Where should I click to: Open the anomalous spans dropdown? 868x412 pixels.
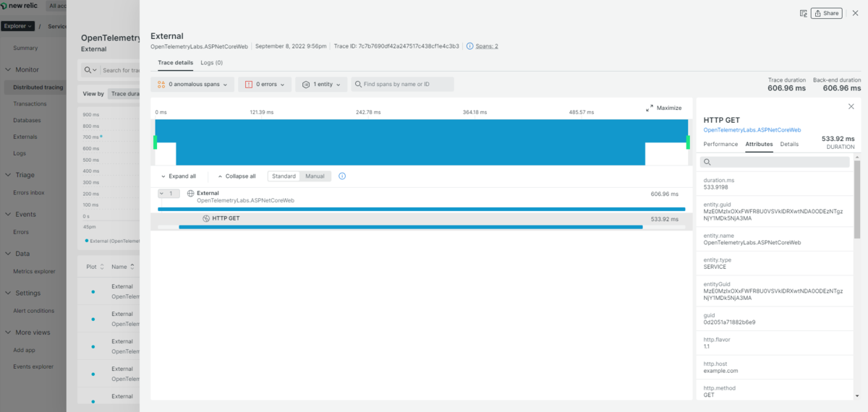[193, 85]
